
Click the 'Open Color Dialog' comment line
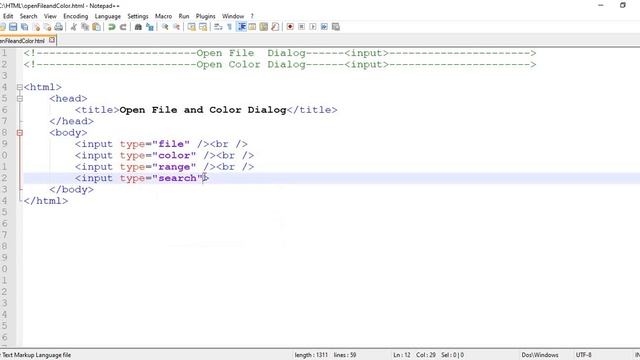280,64
